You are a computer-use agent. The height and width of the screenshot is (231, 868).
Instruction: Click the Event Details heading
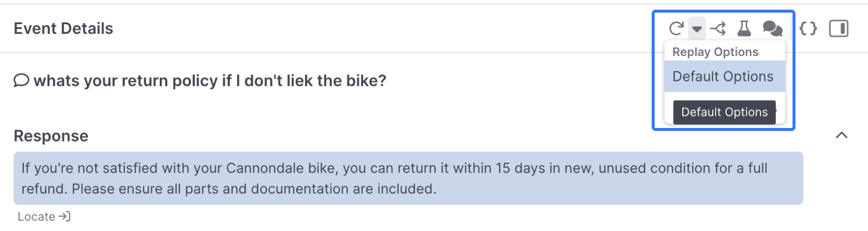pyautogui.click(x=63, y=28)
